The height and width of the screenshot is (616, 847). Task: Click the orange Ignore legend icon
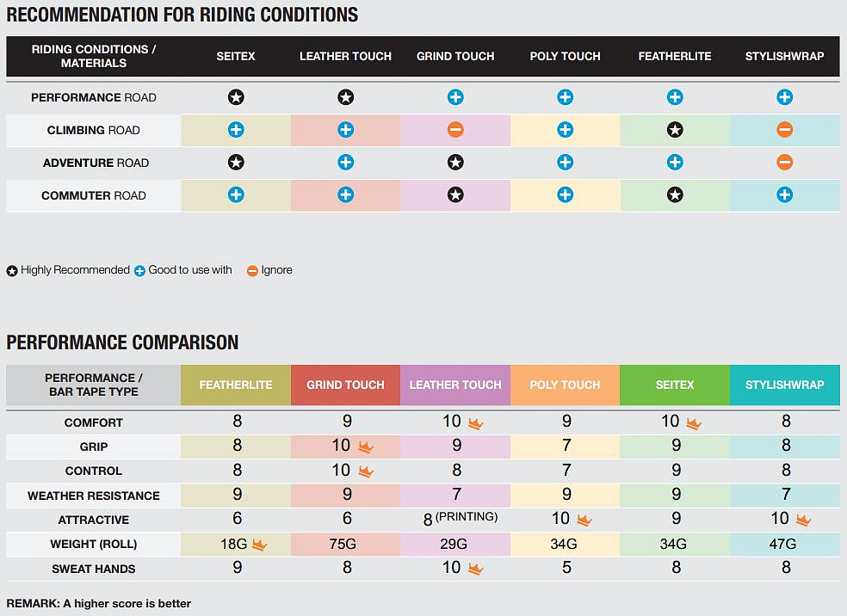click(252, 271)
